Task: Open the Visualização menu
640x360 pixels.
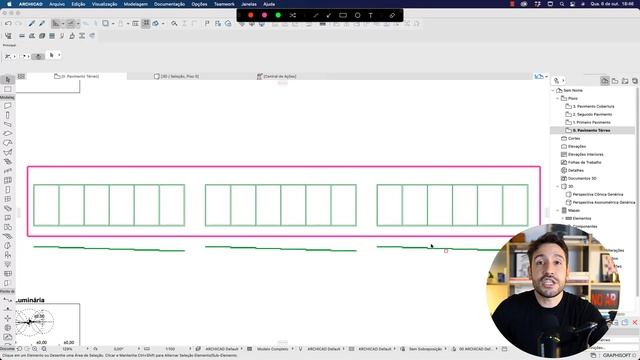Action: [104, 4]
